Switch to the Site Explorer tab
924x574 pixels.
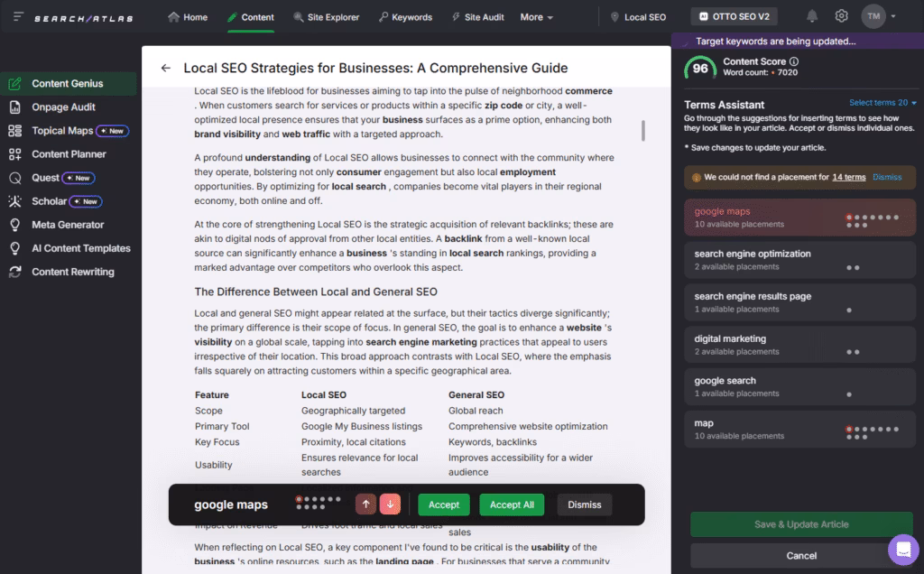326,17
